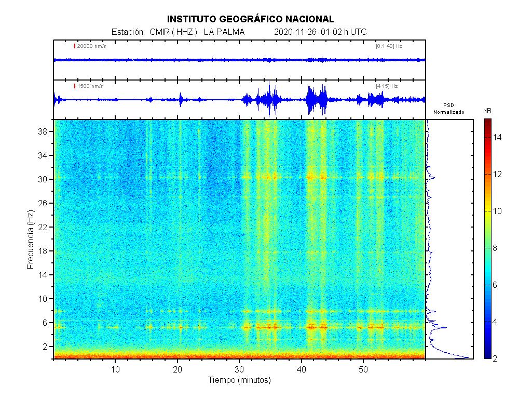Click the PSD Normalizado heading
The height and width of the screenshot is (399, 532).
tap(449, 109)
